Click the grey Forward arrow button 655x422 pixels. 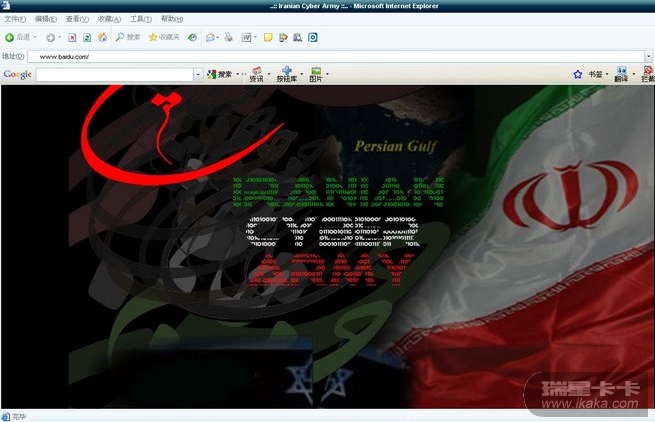click(x=51, y=38)
